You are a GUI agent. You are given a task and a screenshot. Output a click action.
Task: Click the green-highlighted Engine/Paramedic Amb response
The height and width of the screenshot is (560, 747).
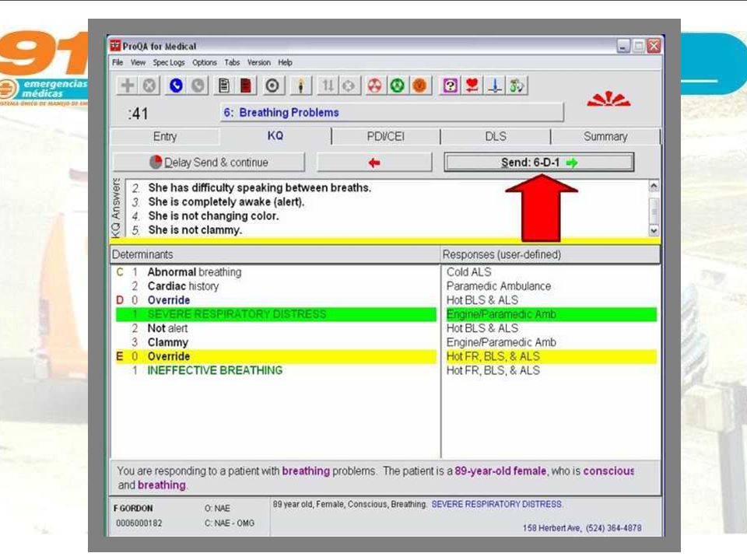click(x=551, y=314)
